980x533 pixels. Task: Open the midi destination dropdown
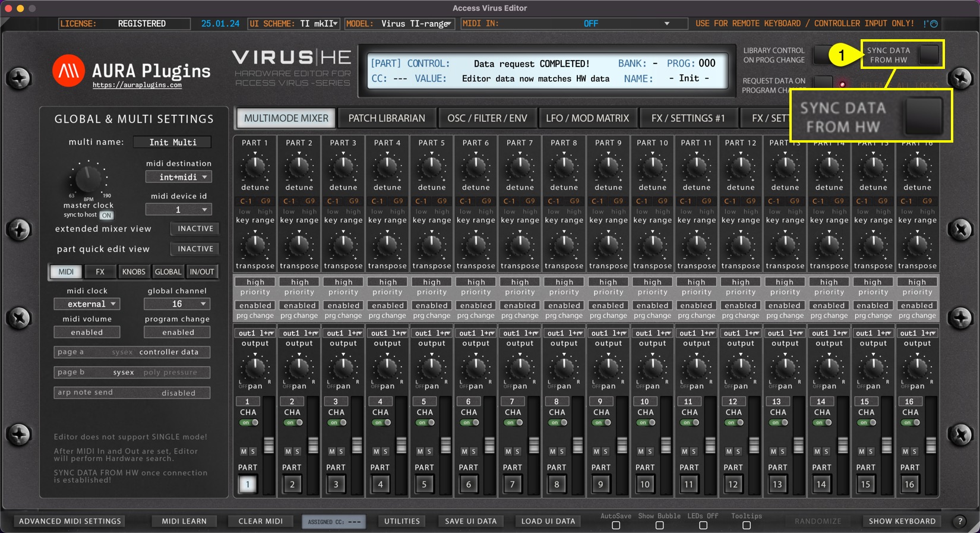tap(179, 177)
